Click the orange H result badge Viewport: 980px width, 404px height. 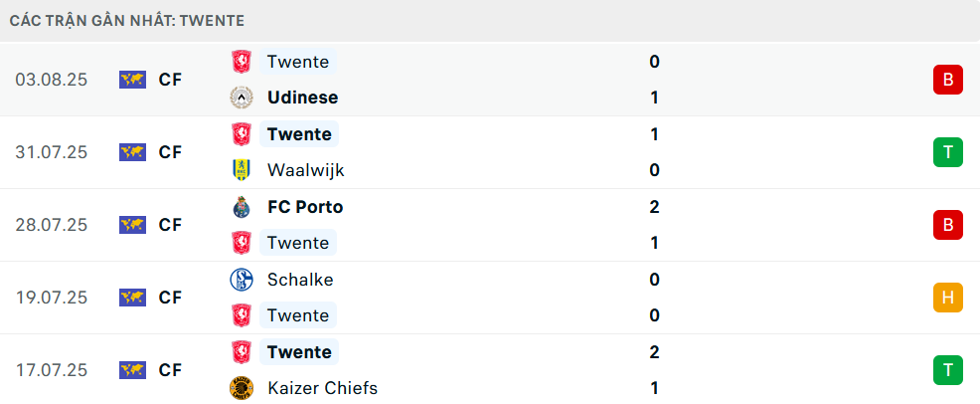click(x=947, y=298)
